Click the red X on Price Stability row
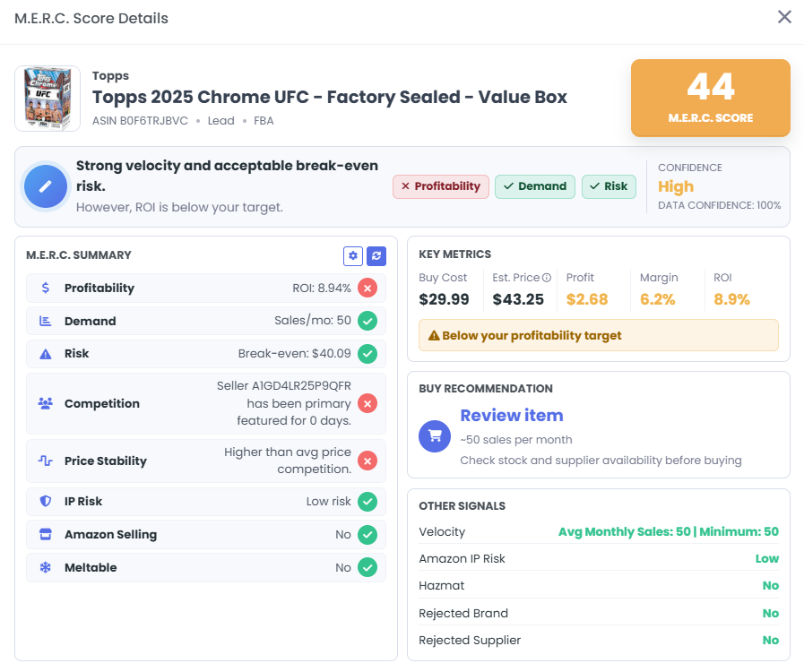 pyautogui.click(x=367, y=461)
